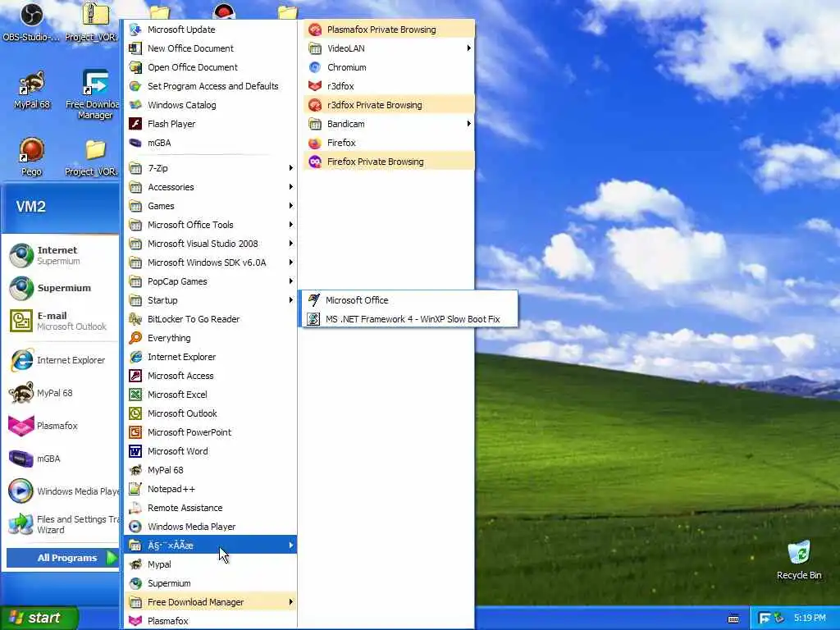Launch Firefox from submenu
840x630 pixels.
click(x=389, y=143)
